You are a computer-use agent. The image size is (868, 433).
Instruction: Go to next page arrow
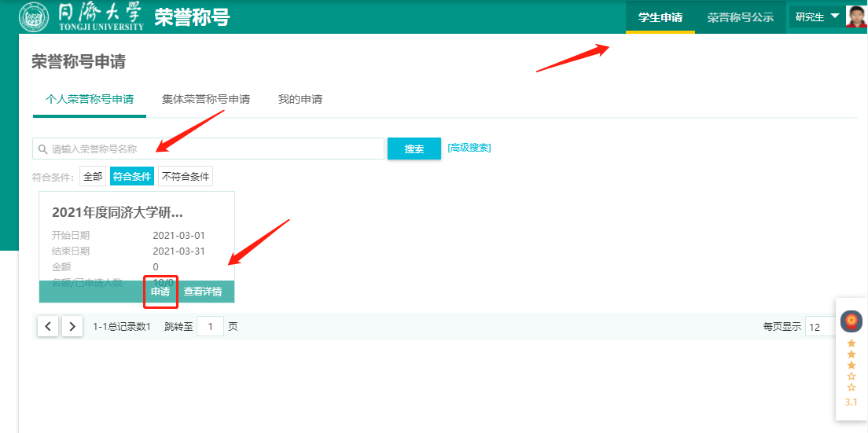(72, 326)
